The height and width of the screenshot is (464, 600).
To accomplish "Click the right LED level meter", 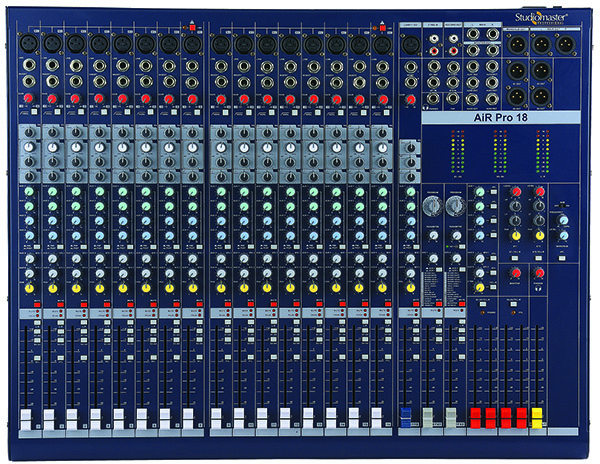I will click(543, 153).
